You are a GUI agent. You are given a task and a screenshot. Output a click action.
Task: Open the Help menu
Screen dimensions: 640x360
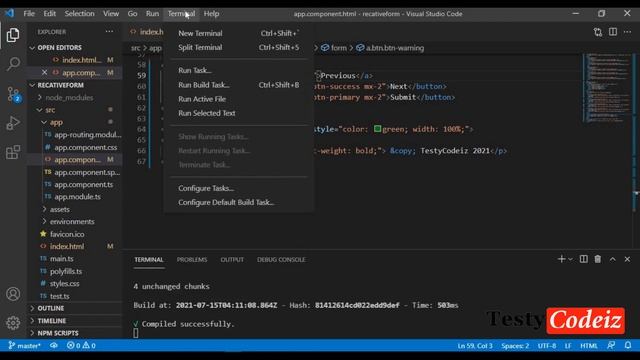[211, 13]
